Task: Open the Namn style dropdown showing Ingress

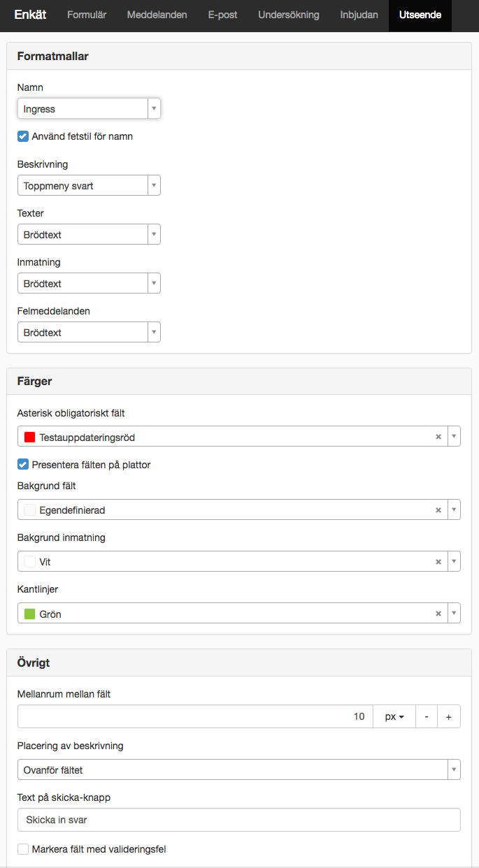Action: (x=89, y=108)
